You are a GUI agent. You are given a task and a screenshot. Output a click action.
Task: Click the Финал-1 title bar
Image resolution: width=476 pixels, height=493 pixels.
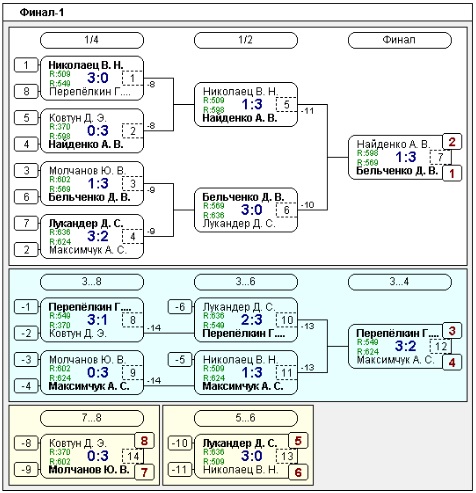point(237,13)
